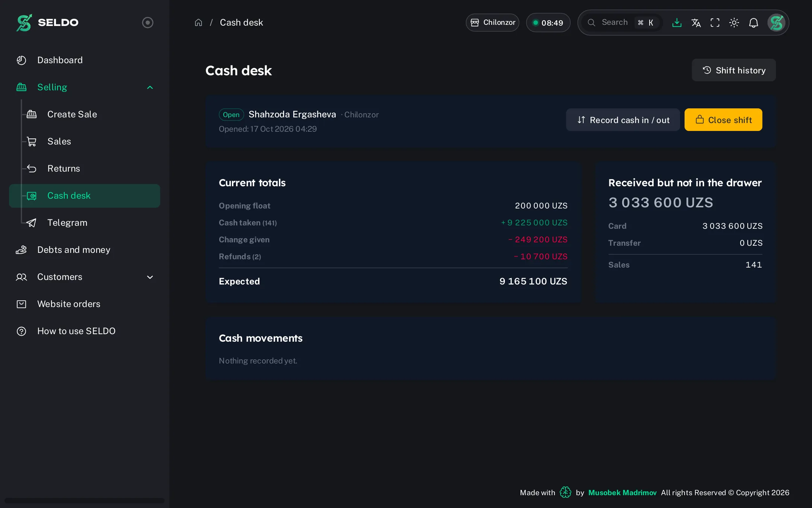This screenshot has height=508, width=812.
Task: Focus the Search field
Action: pyautogui.click(x=622, y=23)
